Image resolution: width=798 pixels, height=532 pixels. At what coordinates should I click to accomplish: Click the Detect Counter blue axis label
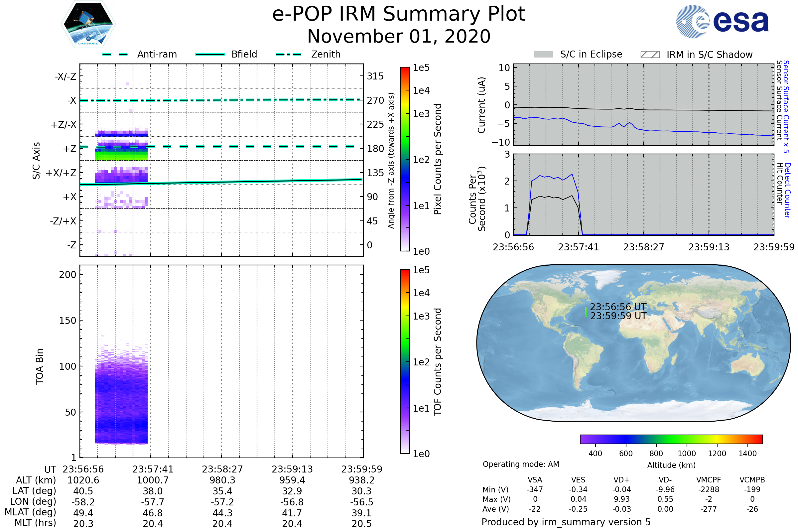click(x=787, y=191)
